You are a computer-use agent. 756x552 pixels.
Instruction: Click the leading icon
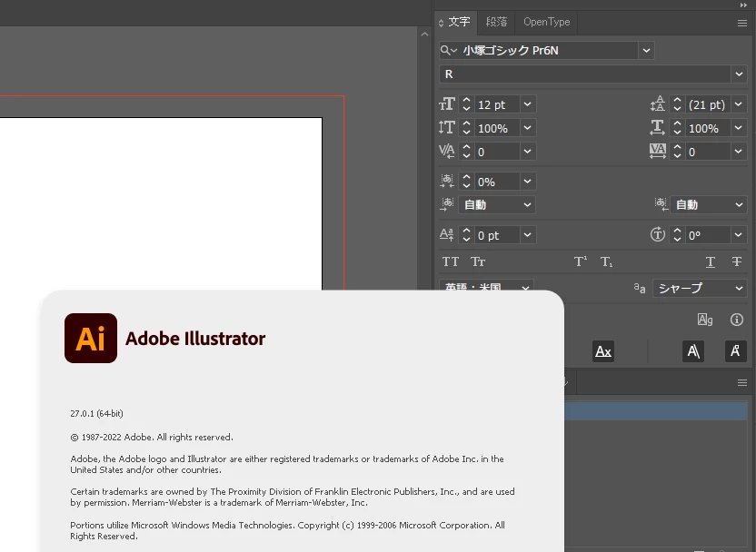[658, 104]
